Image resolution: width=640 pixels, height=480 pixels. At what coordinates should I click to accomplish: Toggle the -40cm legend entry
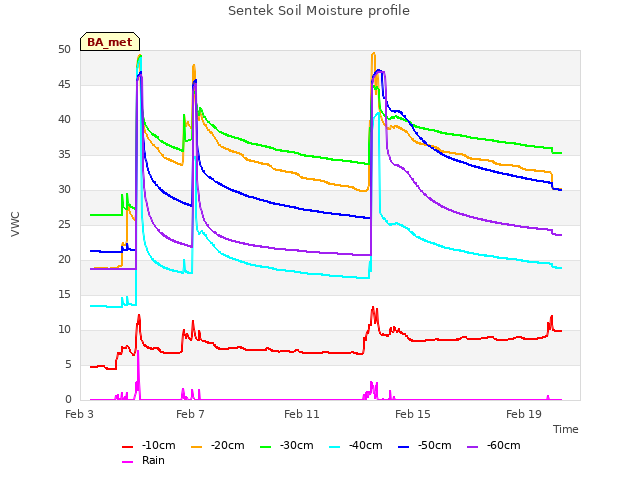(356, 446)
